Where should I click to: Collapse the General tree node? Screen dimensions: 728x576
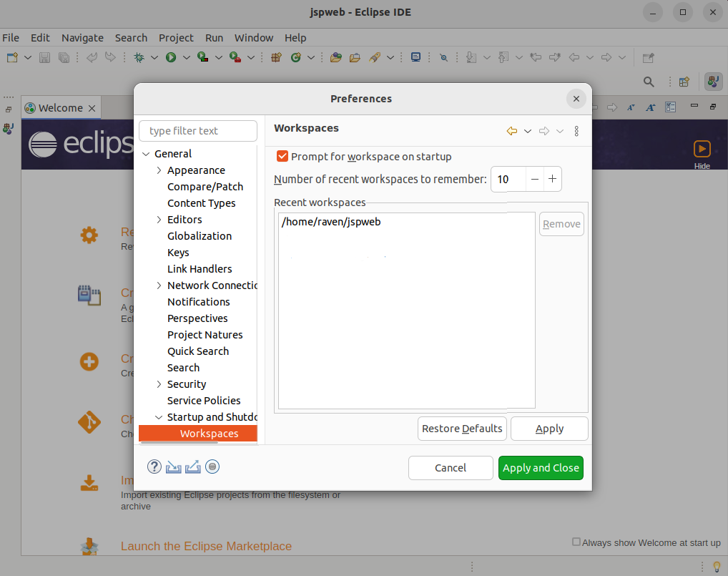tap(146, 154)
